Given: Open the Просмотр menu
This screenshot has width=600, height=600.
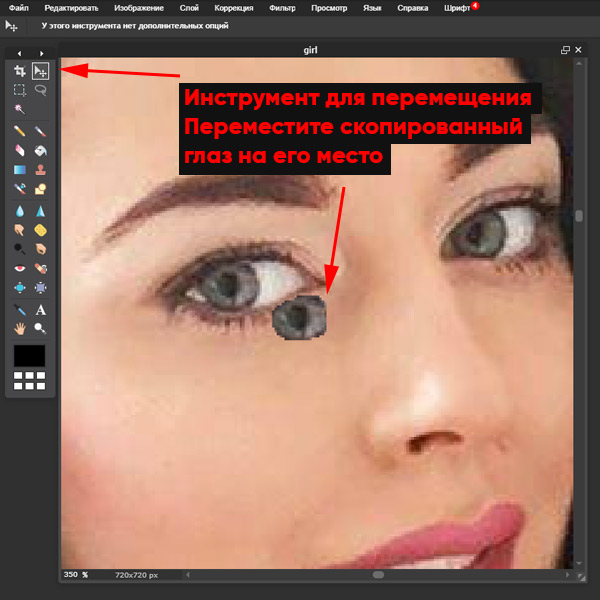Looking at the screenshot, I should [x=329, y=8].
